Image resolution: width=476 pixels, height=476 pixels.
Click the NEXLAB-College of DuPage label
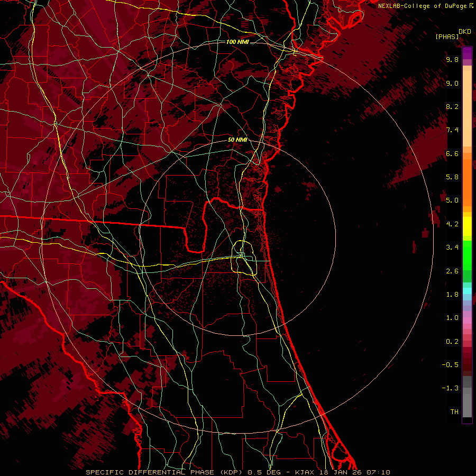425,6
